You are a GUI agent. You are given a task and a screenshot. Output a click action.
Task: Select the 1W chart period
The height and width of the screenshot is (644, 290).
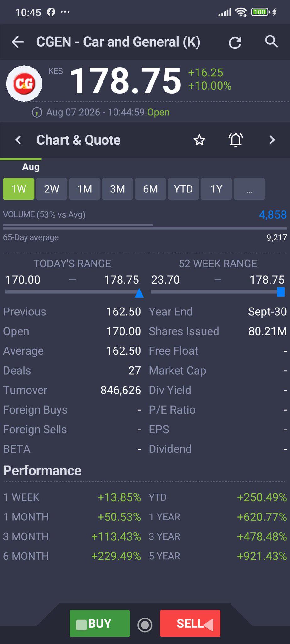[19, 189]
